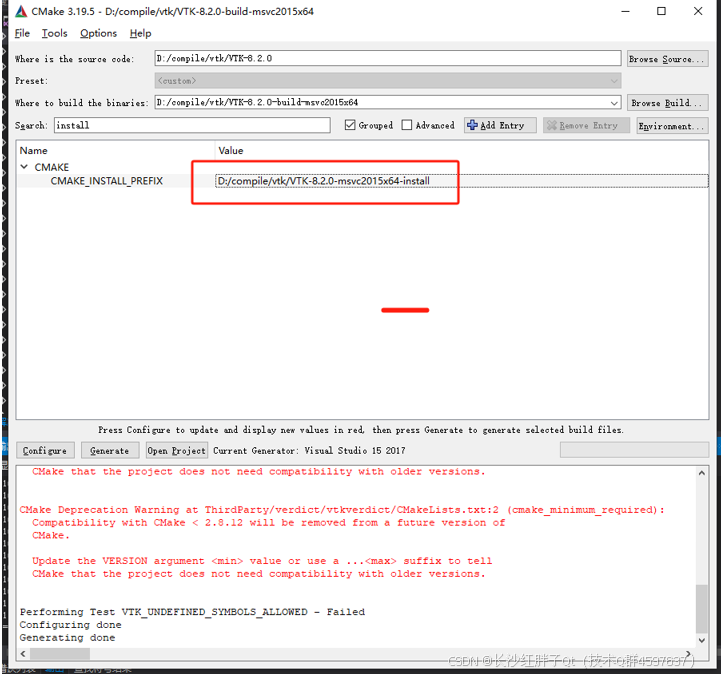The image size is (721, 674).
Task: Click the Add Entry plus button
Action: click(x=500, y=125)
